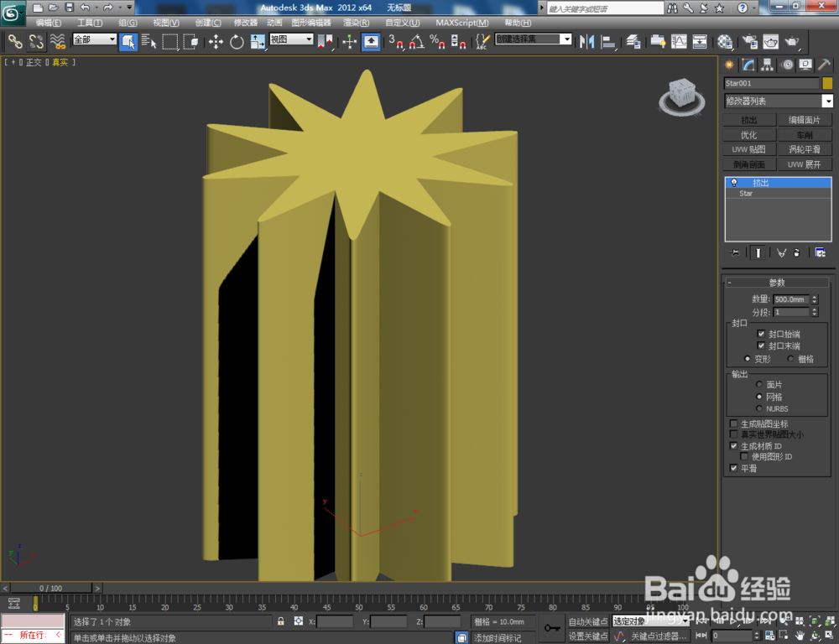The width and height of the screenshot is (839, 644).
Task: Choose Rectangular Selection Region tool
Action: click(170, 41)
